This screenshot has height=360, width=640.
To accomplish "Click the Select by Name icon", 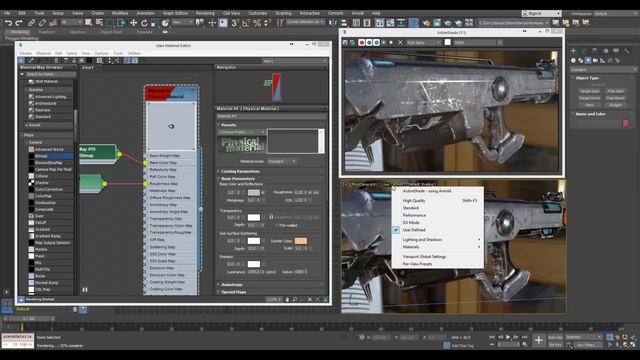I will pos(99,23).
